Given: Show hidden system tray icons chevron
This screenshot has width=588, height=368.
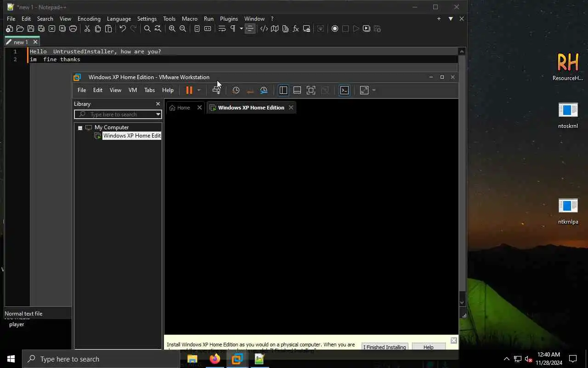Looking at the screenshot, I should tap(507, 359).
